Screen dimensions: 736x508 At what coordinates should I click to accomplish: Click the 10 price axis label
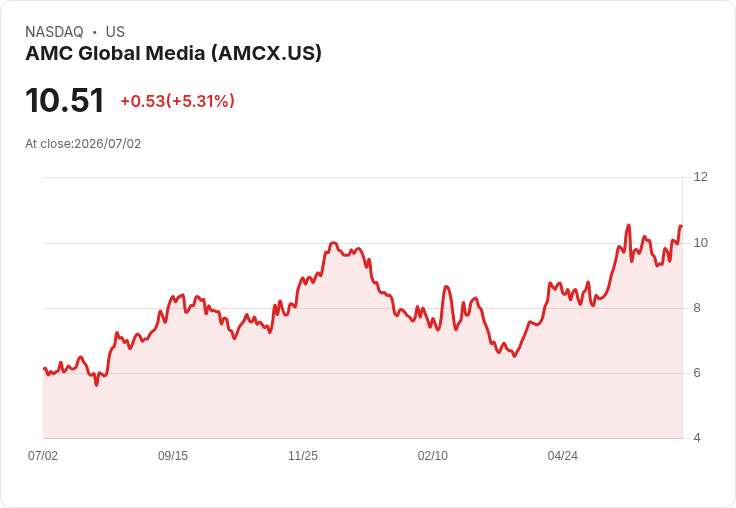(x=700, y=243)
